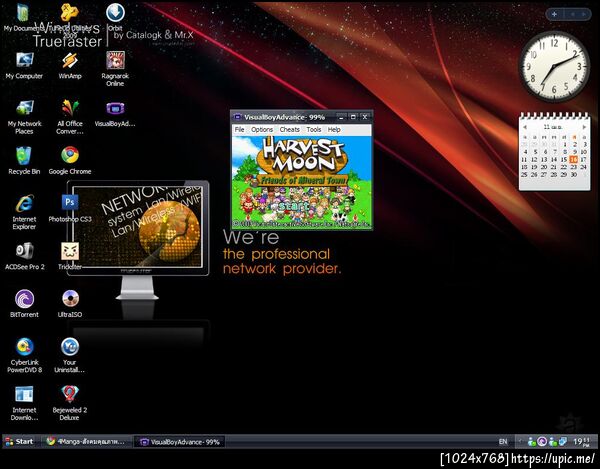Open the BitTorrent desktop icon
Image resolution: width=600 pixels, height=469 pixels.
point(24,304)
